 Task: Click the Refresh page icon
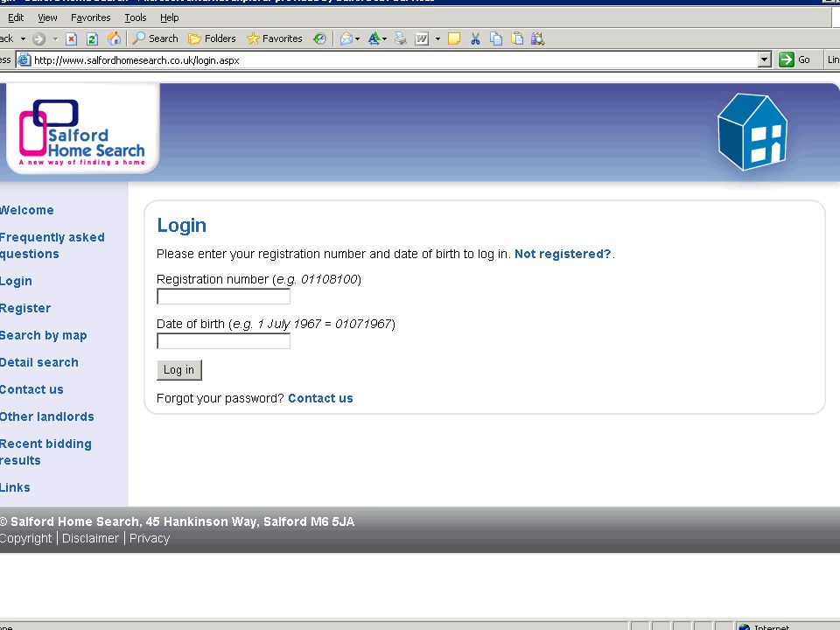pos(92,38)
